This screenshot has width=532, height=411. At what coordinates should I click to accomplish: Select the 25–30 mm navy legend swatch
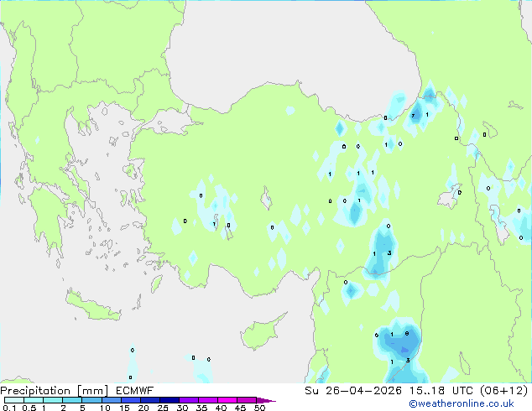point(170,400)
